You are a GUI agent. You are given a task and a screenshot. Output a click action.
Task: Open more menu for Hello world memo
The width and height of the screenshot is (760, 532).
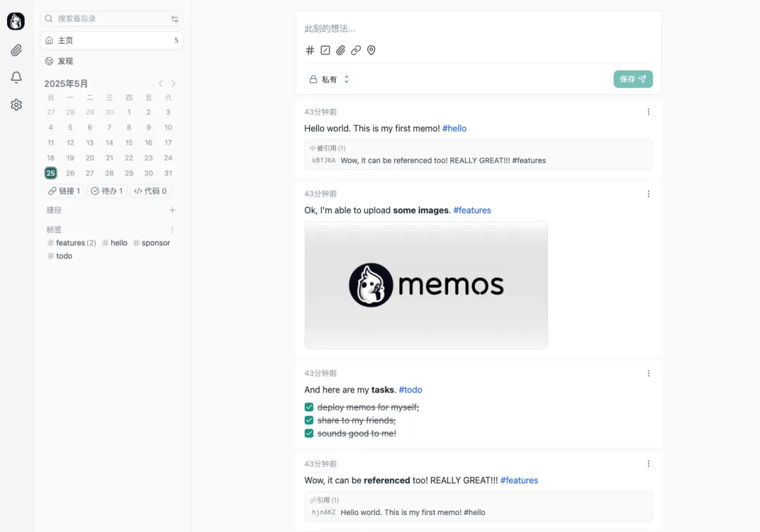coord(649,112)
